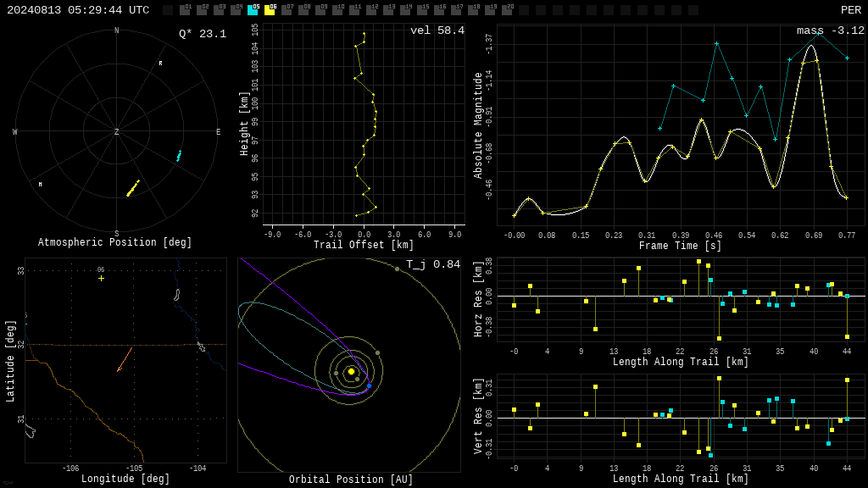868x488 pixels.
Task: Click the yellow Sun at orbit center
Action: [x=351, y=371]
